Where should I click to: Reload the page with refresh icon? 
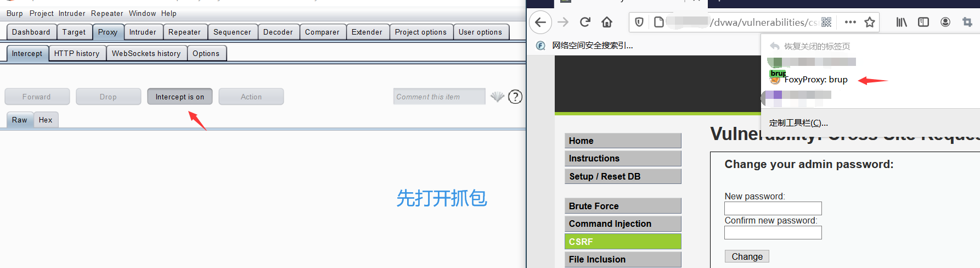pyautogui.click(x=585, y=22)
